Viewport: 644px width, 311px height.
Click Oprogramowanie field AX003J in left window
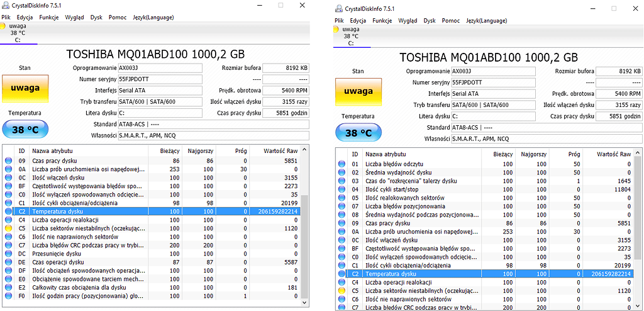pyautogui.click(x=160, y=68)
